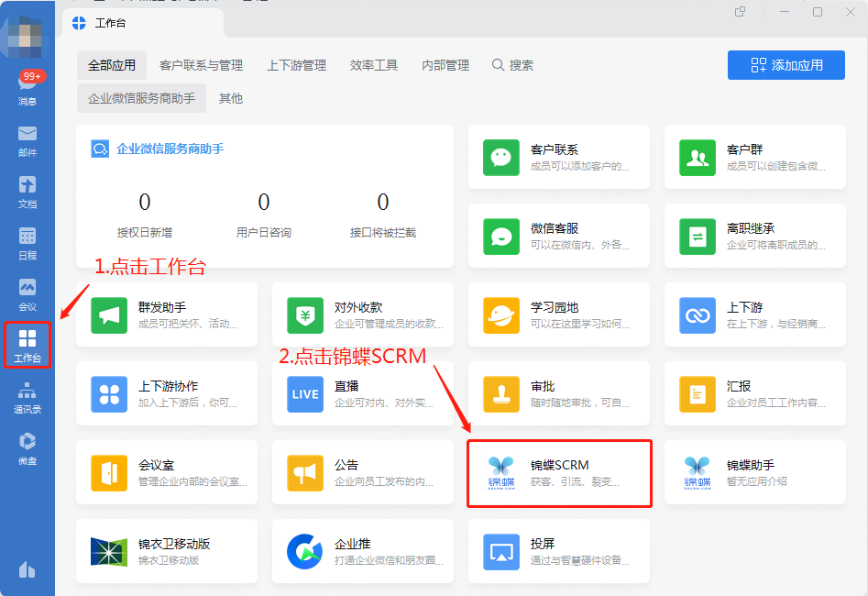Click the 企业推 app name text
Screen dimensions: 868x596
point(353,544)
